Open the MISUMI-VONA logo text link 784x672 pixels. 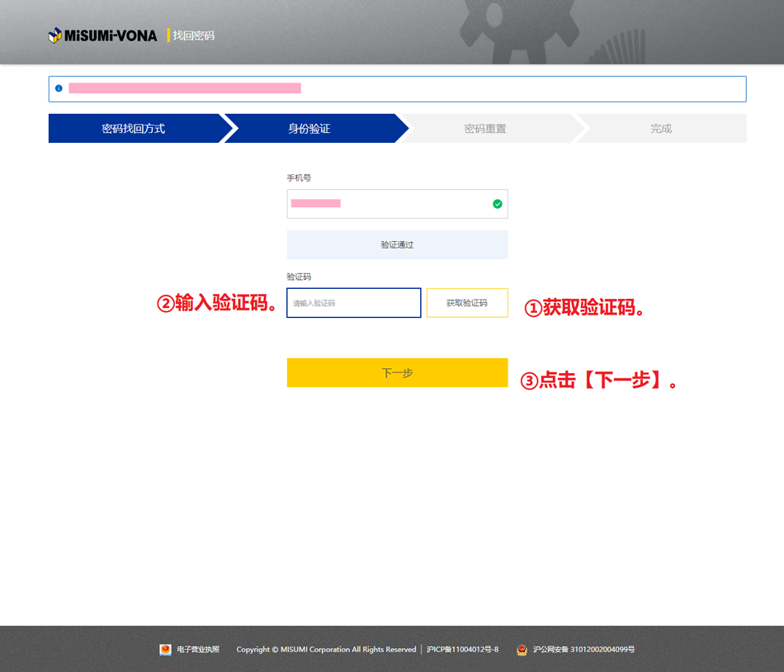(x=111, y=35)
